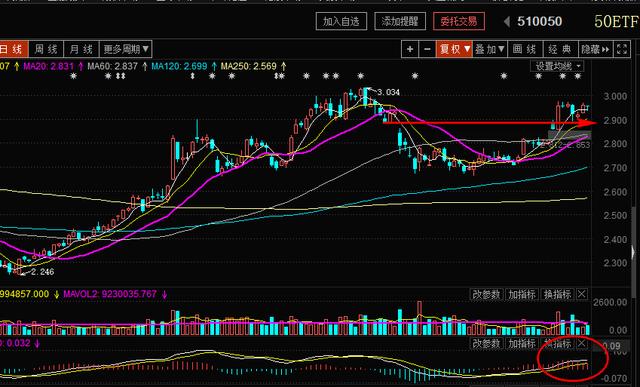
Task: Click -0.070 on MACD axis
Action: coord(615,378)
